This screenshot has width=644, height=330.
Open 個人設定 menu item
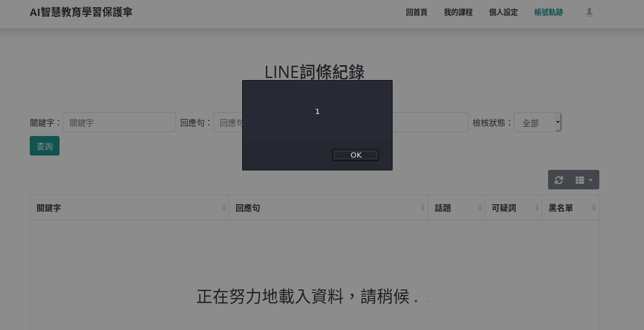[x=503, y=12]
